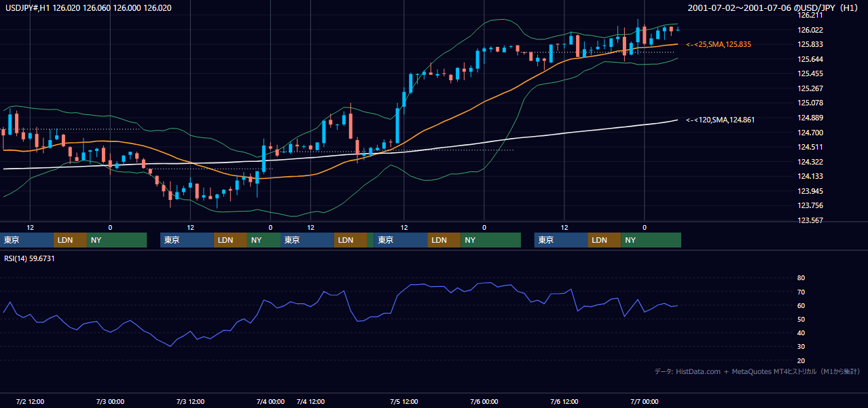Click the RSI scale level 30
This screenshot has width=868, height=408.
pos(801,347)
